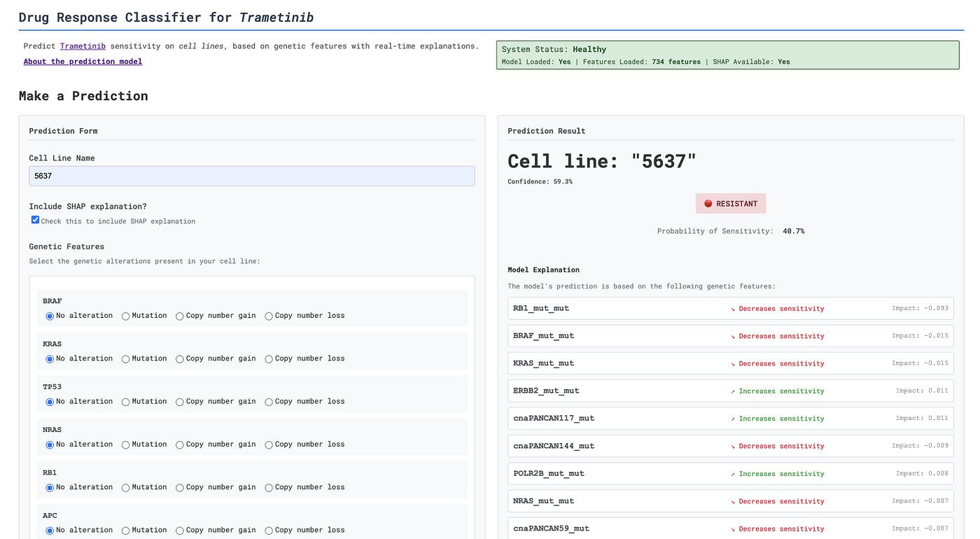980x539 pixels.
Task: Click Impact value in KRAS_mut_mut row
Action: coord(920,363)
